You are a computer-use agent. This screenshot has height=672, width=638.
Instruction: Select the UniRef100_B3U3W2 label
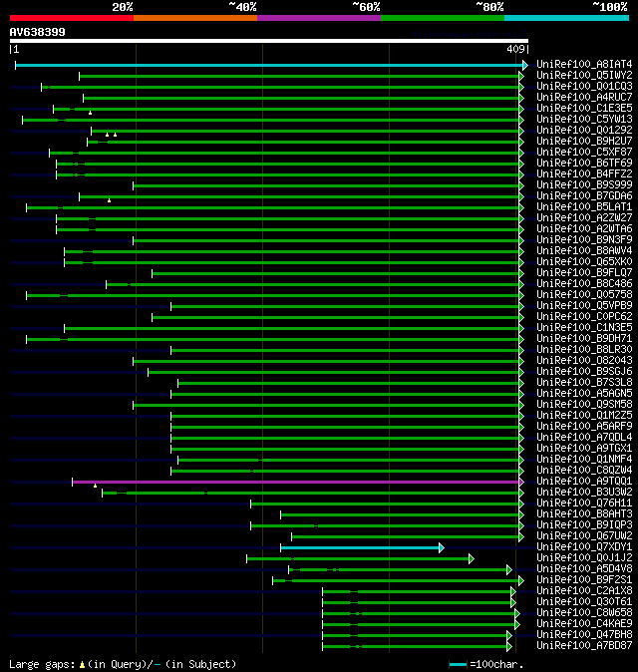click(x=584, y=492)
